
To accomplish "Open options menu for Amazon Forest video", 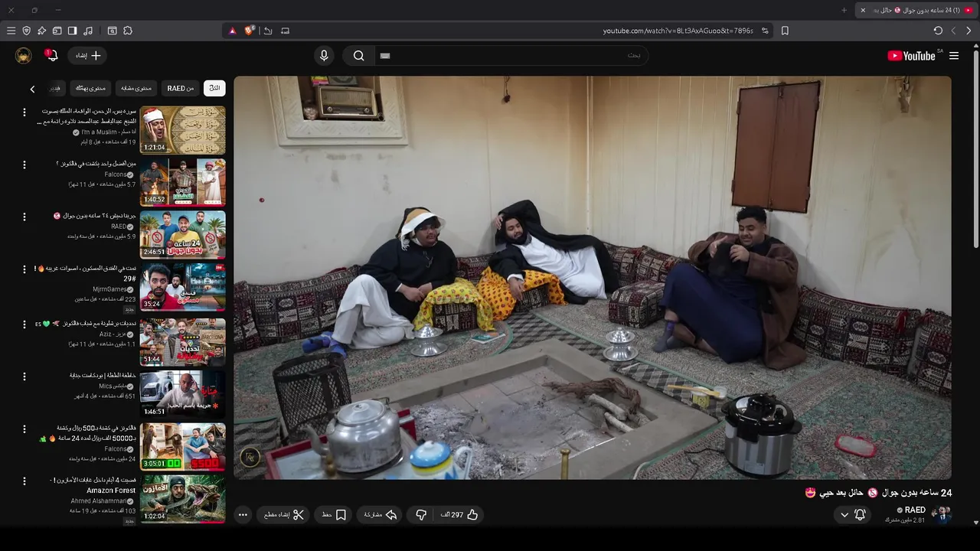I will click(x=24, y=481).
